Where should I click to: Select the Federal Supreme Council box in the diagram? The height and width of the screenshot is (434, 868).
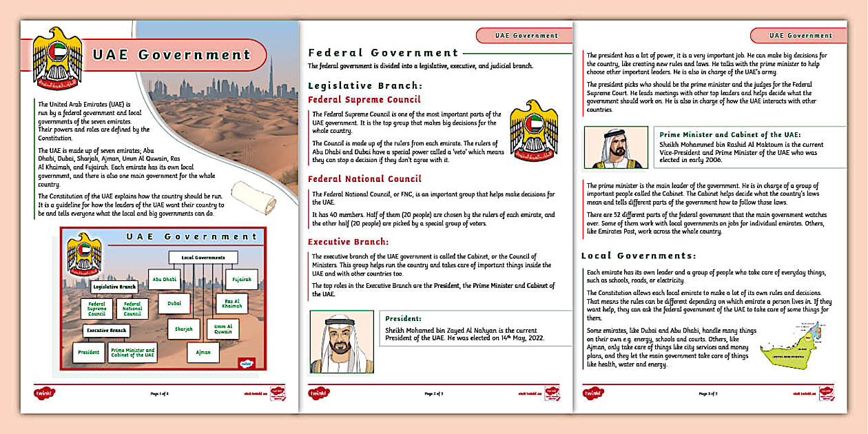click(x=96, y=309)
